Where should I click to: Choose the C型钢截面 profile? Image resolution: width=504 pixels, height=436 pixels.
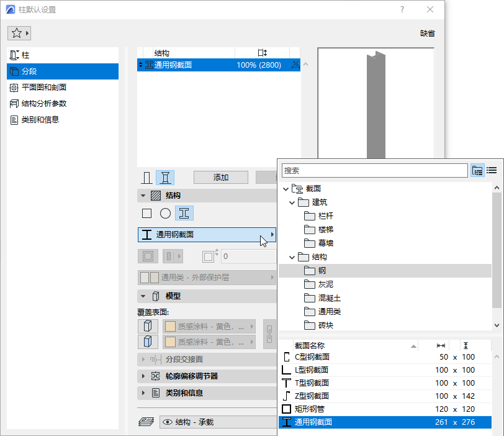(x=385, y=357)
